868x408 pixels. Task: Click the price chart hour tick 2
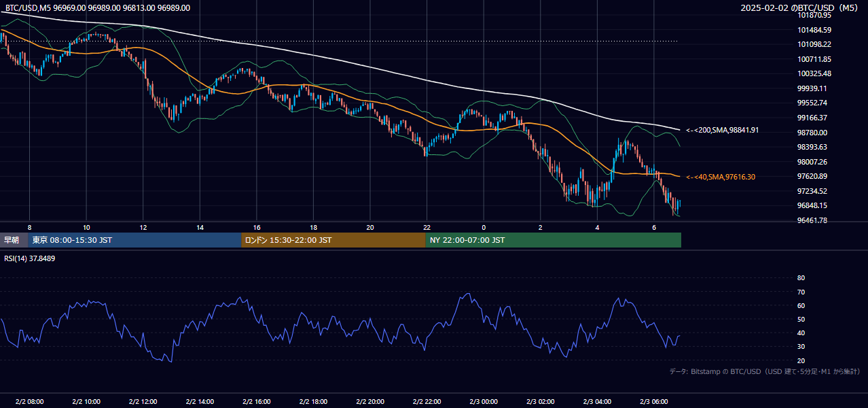tap(540, 227)
